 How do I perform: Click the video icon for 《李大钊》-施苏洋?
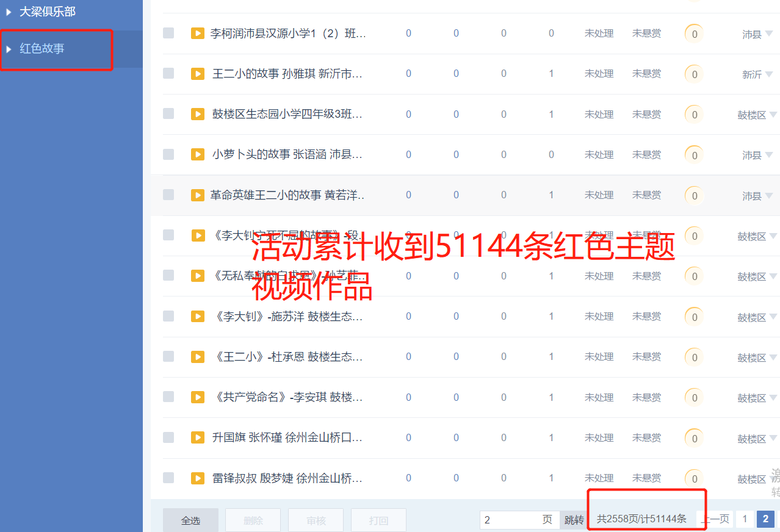coord(197,316)
